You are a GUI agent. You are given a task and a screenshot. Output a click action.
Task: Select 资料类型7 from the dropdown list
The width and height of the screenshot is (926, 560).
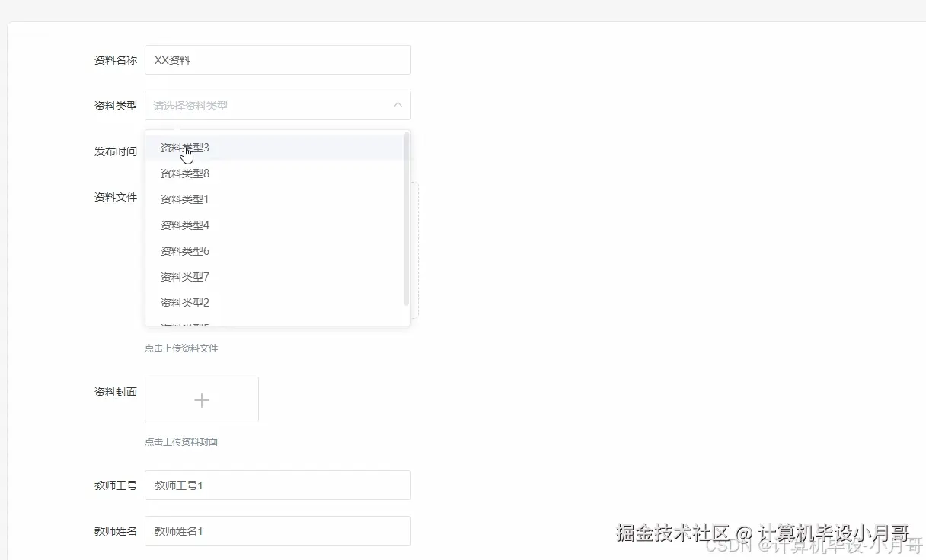(x=184, y=276)
